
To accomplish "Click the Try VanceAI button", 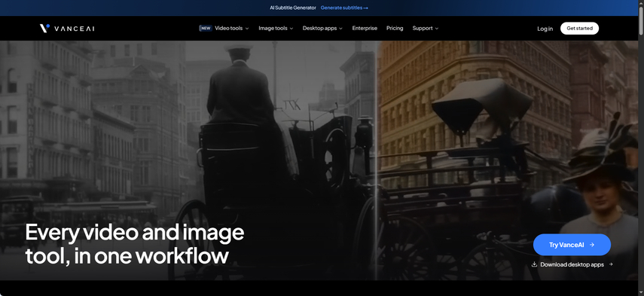I will click(x=572, y=245).
